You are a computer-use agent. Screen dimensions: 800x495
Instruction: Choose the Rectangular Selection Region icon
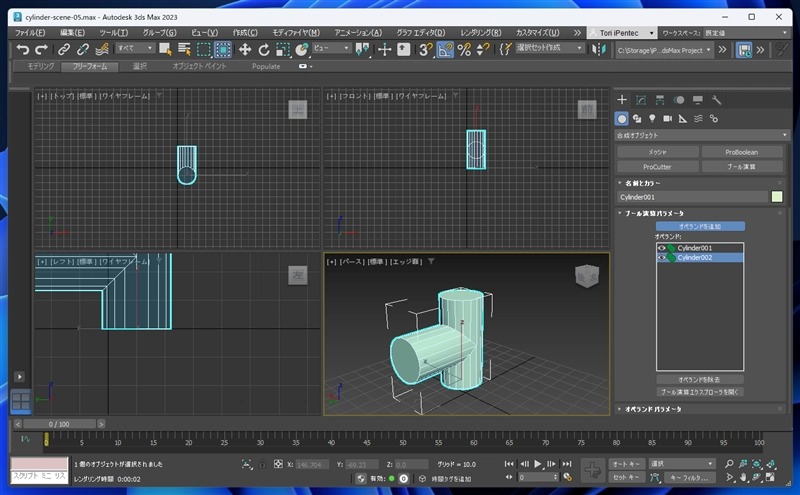(204, 50)
